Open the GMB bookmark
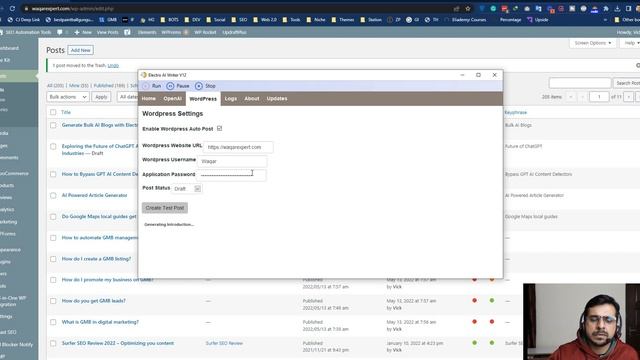The width and height of the screenshot is (640, 360). click(108, 20)
